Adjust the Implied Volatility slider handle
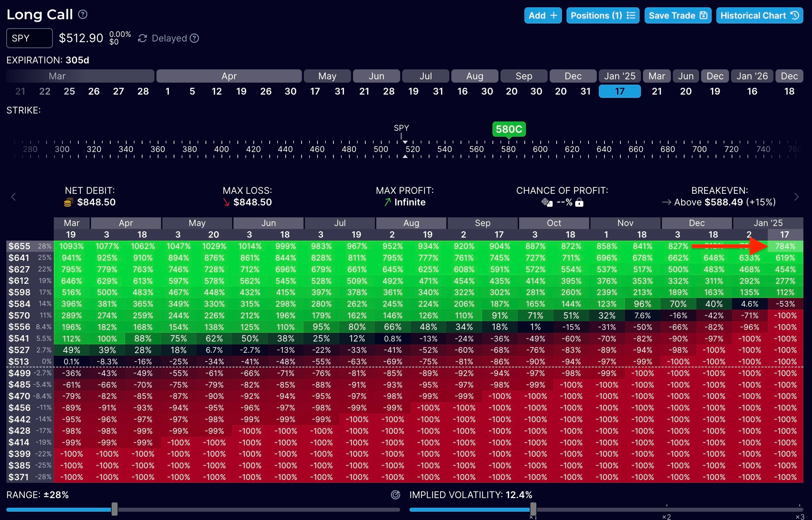 click(x=533, y=509)
